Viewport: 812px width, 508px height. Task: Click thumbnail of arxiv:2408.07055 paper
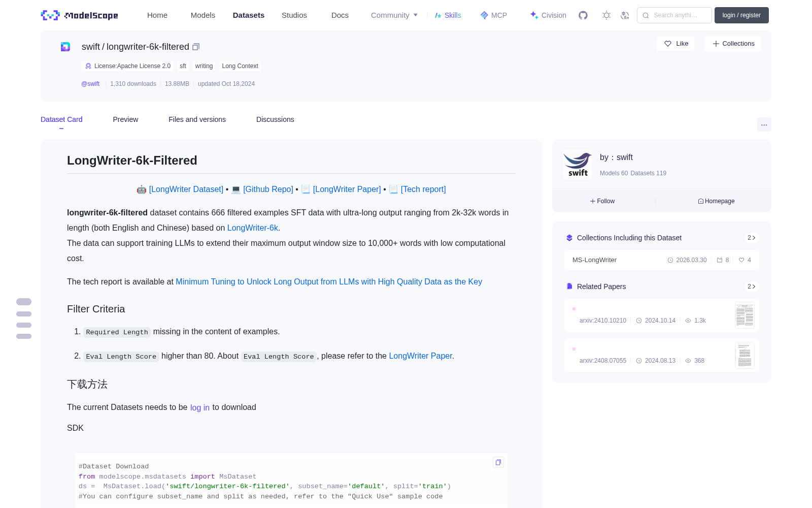tap(745, 356)
